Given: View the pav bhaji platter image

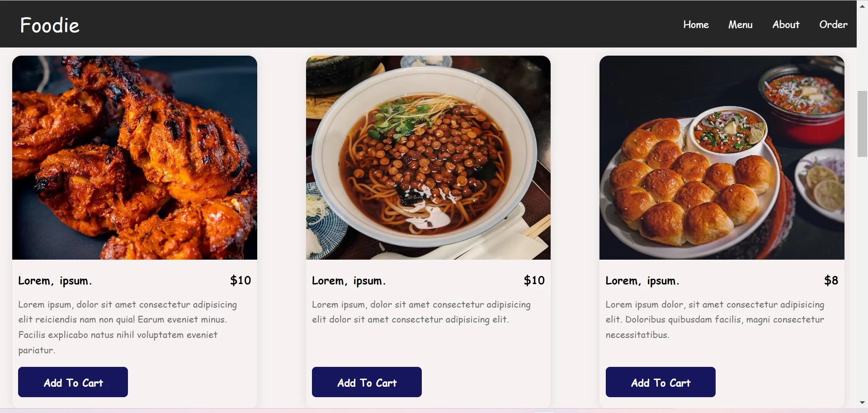Looking at the screenshot, I should point(721,157).
